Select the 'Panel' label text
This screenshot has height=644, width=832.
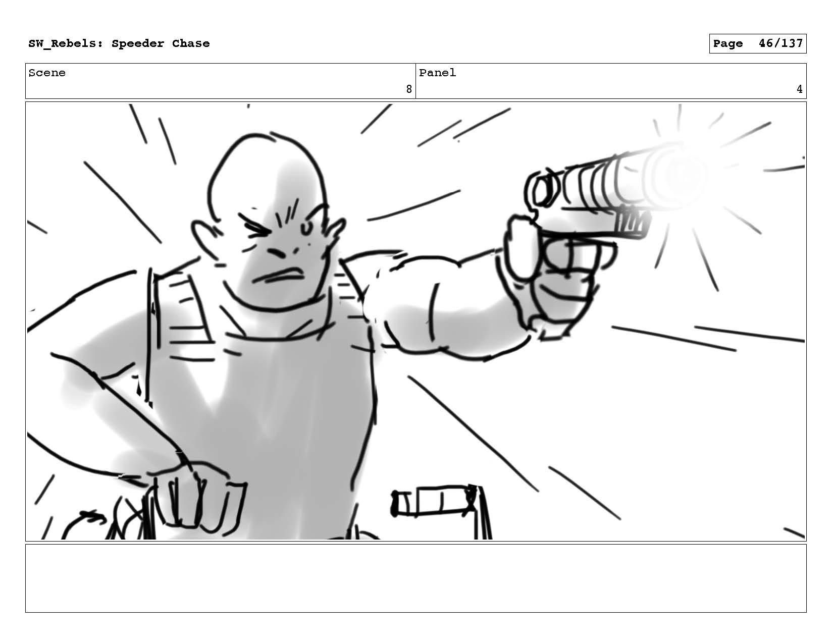coord(437,73)
